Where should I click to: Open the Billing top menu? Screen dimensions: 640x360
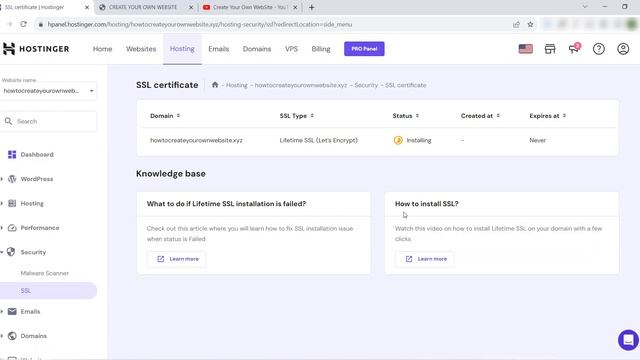321,49
